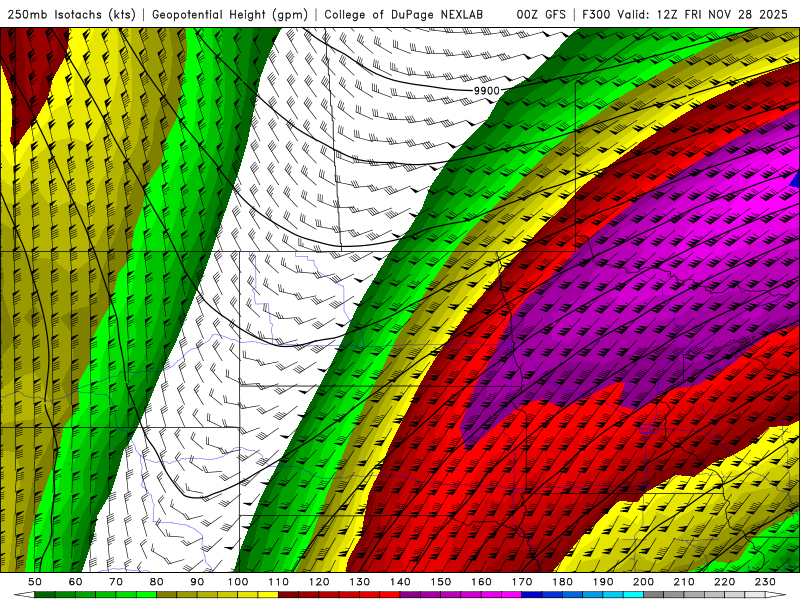Click the legend value 210

(684, 582)
